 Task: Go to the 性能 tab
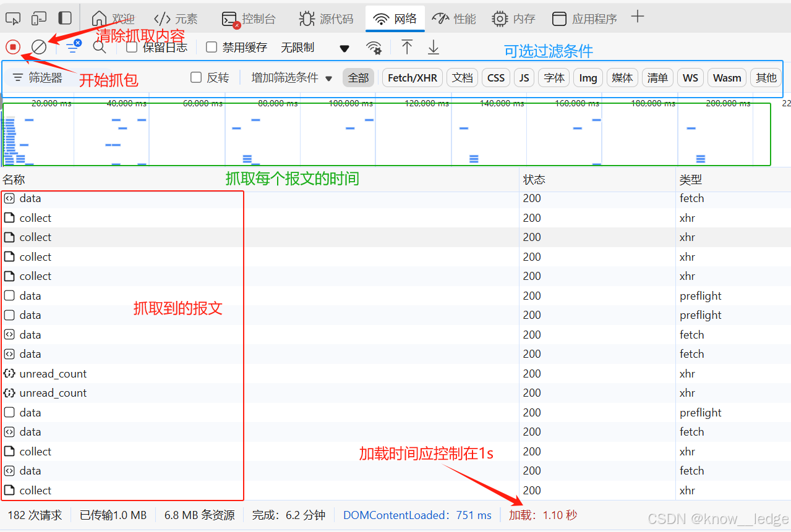pyautogui.click(x=454, y=19)
